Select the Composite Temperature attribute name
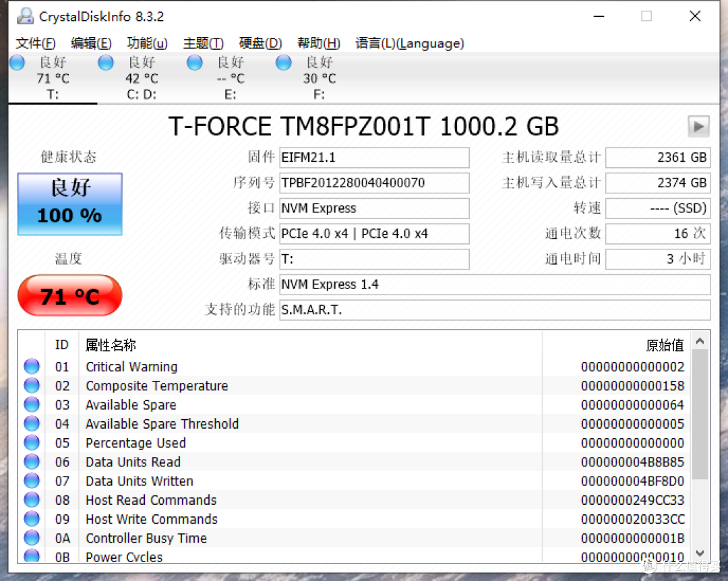728x581 pixels. pos(157,386)
